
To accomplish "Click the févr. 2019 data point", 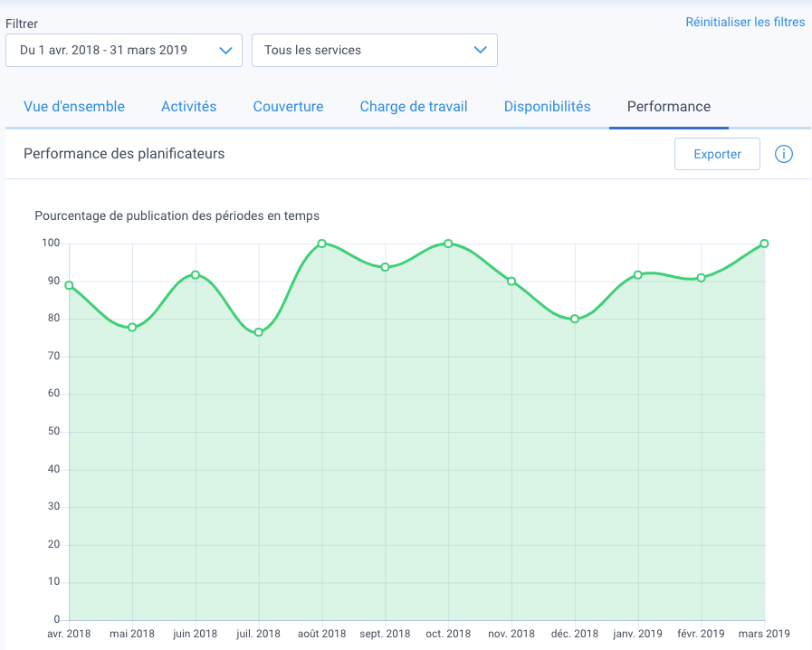I will pyautogui.click(x=702, y=278).
